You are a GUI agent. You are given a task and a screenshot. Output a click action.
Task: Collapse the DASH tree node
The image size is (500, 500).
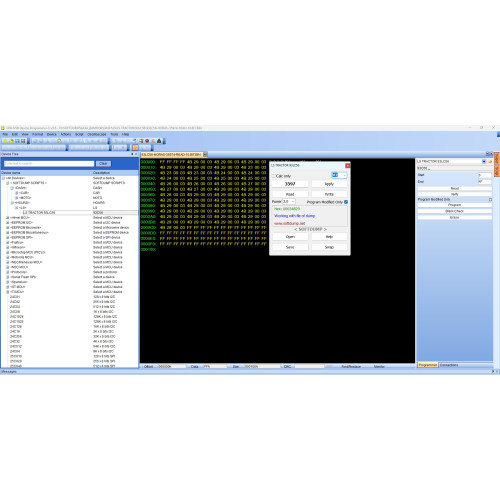point(12,188)
